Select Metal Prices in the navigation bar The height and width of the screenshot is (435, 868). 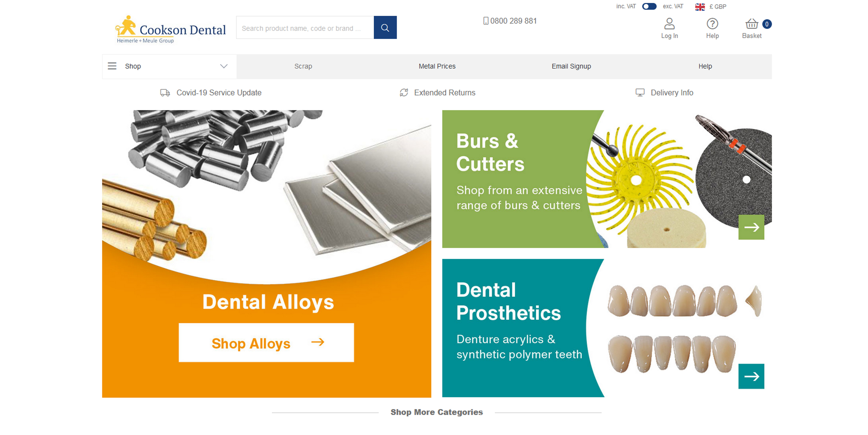pyautogui.click(x=437, y=66)
